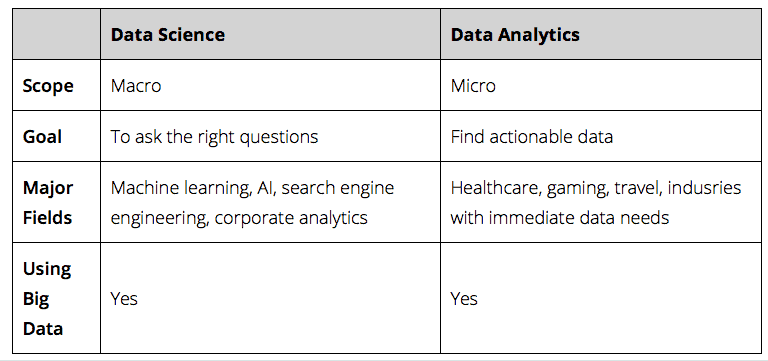Click the Major Fields row label

[x=48, y=202]
